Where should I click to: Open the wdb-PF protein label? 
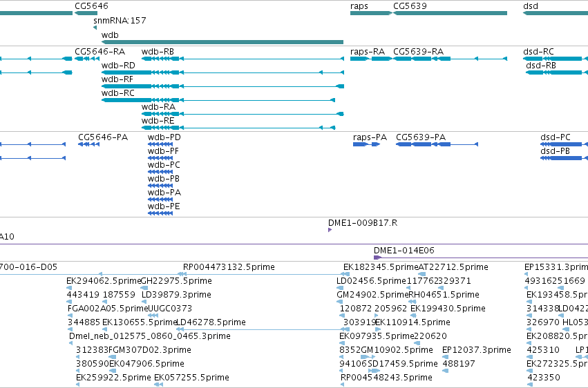(163, 151)
